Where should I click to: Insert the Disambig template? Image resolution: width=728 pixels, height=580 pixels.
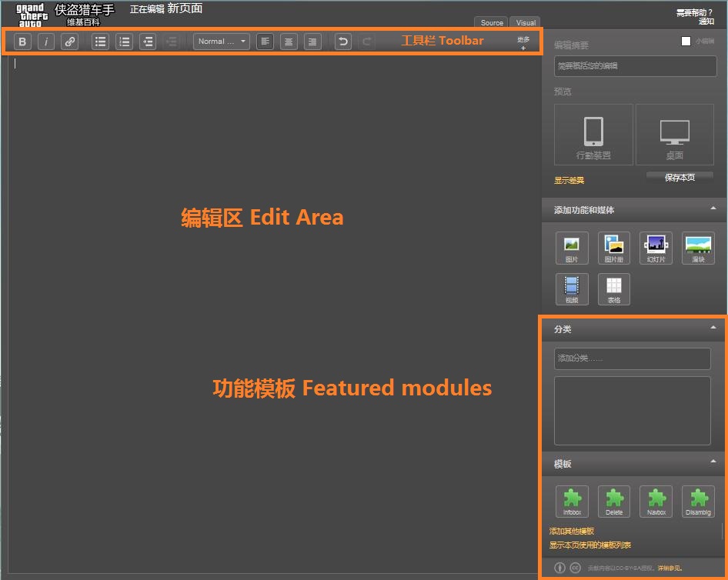[x=698, y=502]
